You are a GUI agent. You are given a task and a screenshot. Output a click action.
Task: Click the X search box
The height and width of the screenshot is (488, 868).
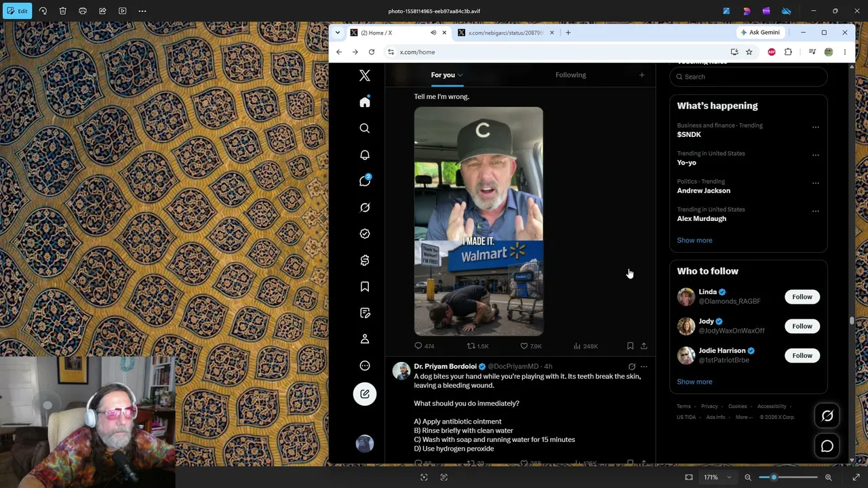tap(749, 77)
